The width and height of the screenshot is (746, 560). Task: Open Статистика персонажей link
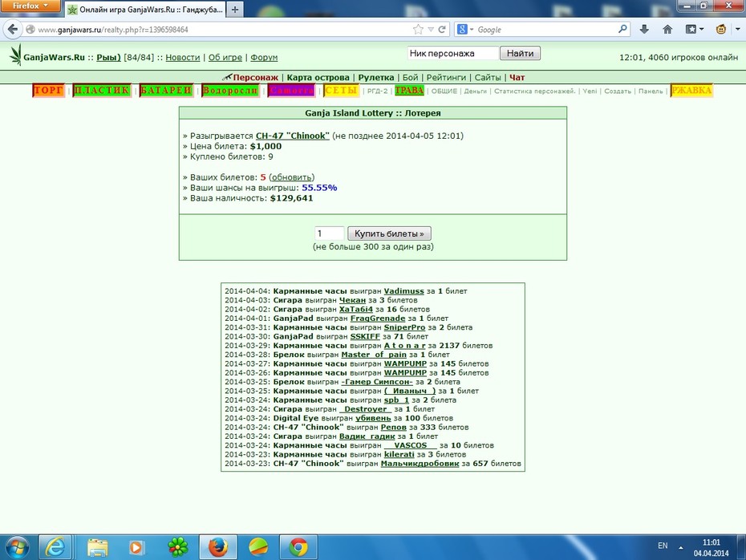534,91
